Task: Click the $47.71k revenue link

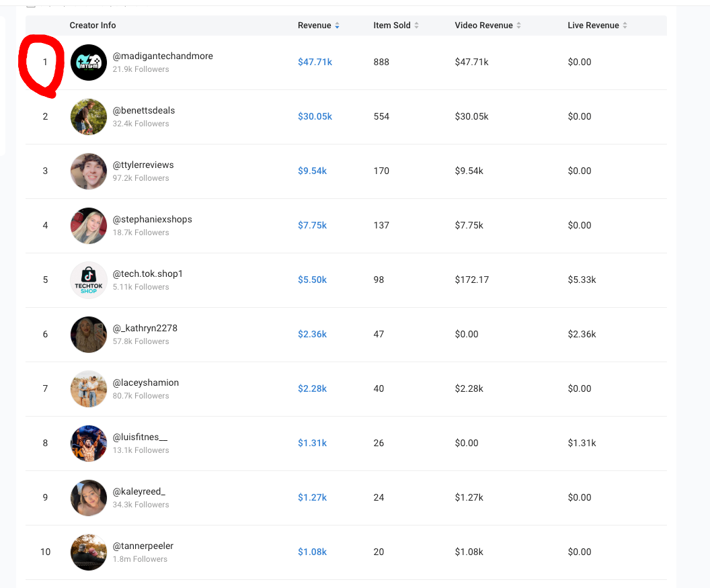Action: point(315,62)
